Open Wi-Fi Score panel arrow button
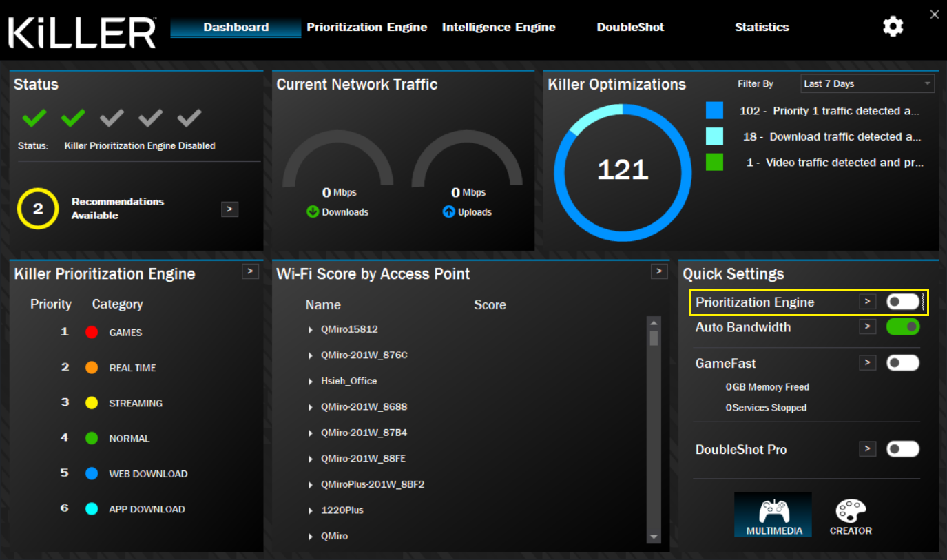 click(659, 271)
